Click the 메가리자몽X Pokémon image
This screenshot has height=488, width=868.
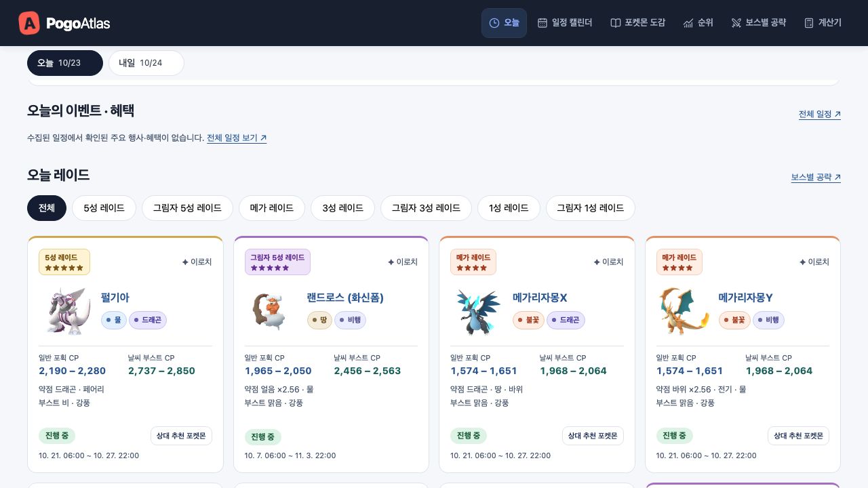(x=477, y=311)
